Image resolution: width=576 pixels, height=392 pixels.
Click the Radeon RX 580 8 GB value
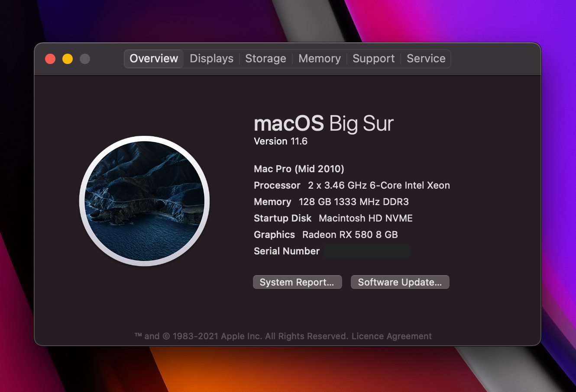click(x=350, y=235)
